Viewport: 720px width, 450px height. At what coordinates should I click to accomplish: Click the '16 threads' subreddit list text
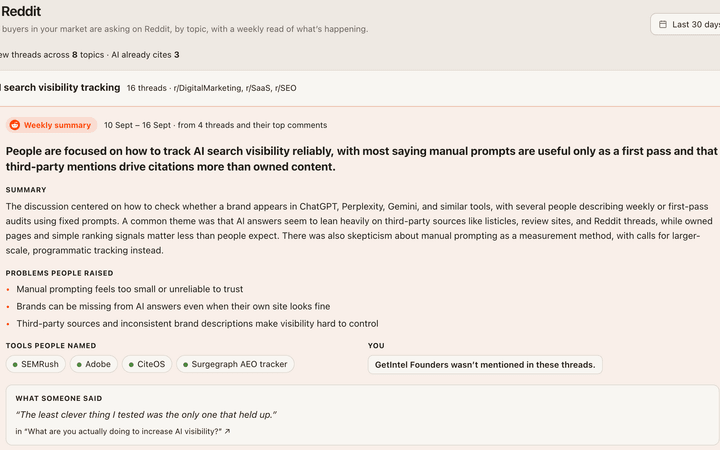212,88
